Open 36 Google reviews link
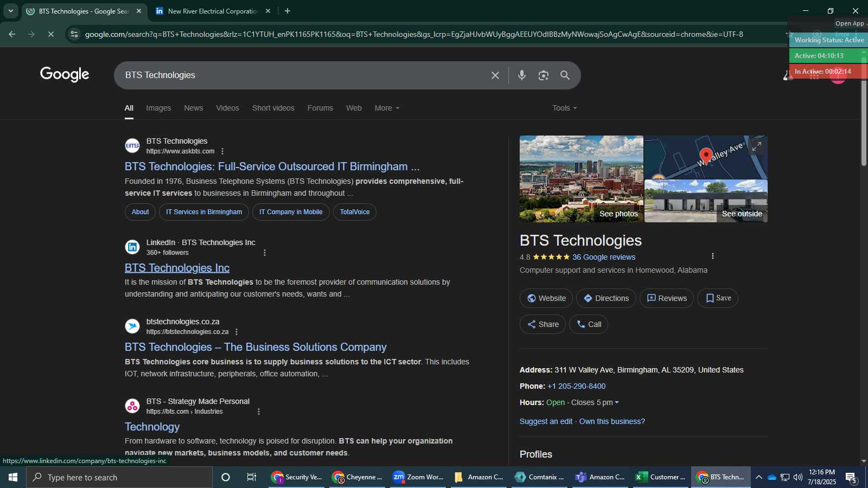Screen dimensions: 868x488 click(x=604, y=257)
